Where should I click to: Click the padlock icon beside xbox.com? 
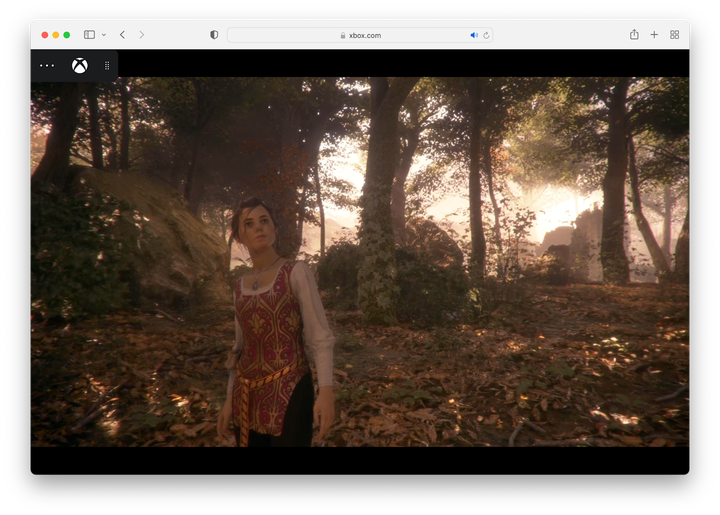pyautogui.click(x=343, y=35)
